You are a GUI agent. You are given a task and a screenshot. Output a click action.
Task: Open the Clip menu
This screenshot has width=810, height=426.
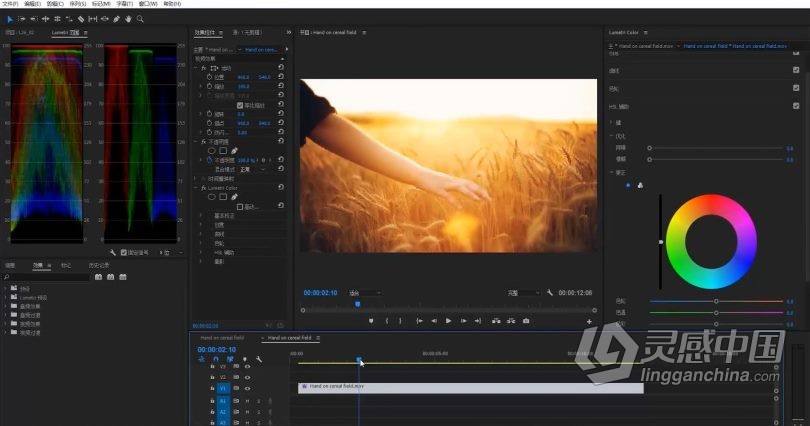[x=55, y=4]
